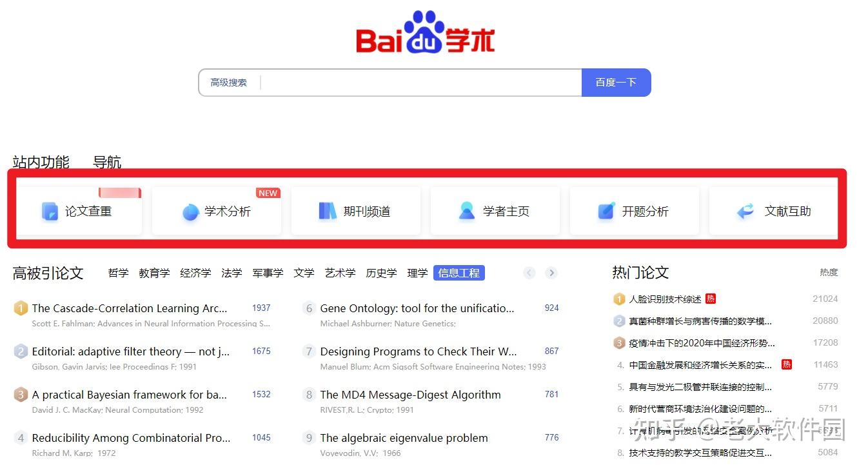Image resolution: width=868 pixels, height=465 pixels.
Task: Open The Cascade-Correlation Learning Arc... paper
Action: pyautogui.click(x=130, y=308)
